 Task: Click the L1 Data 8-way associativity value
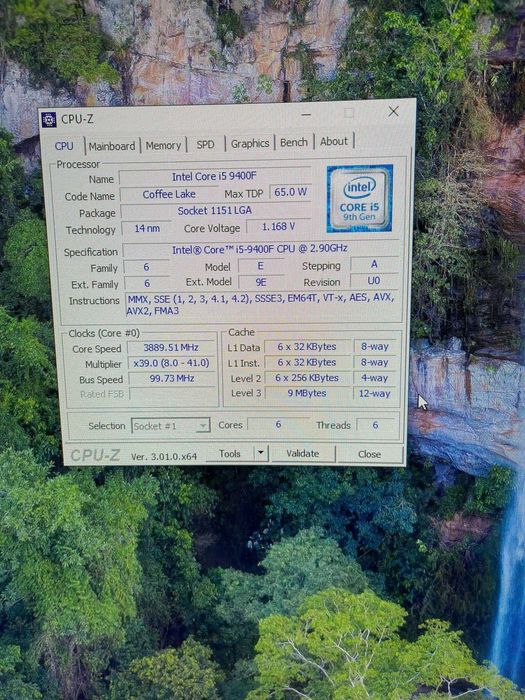tap(375, 346)
